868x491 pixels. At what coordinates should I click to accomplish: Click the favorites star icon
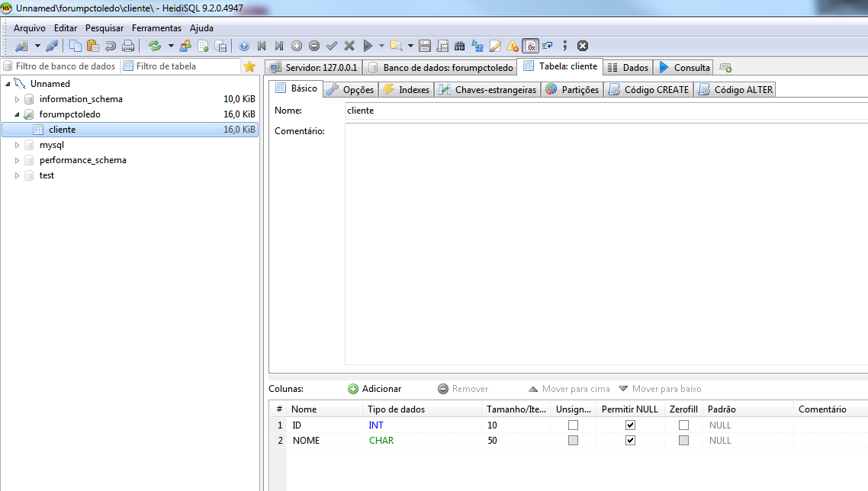pyautogui.click(x=249, y=66)
